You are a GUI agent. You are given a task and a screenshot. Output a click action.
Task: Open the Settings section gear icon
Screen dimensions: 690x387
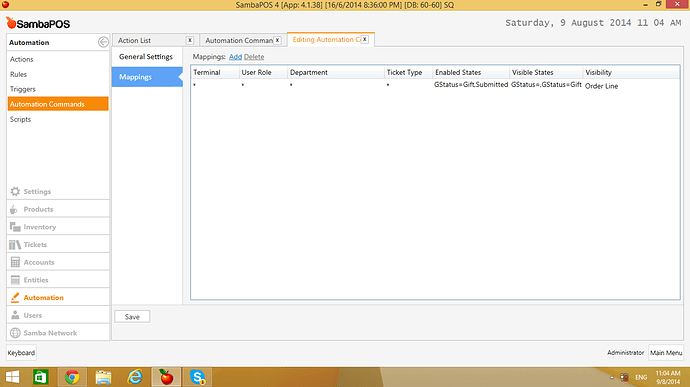pyautogui.click(x=15, y=192)
